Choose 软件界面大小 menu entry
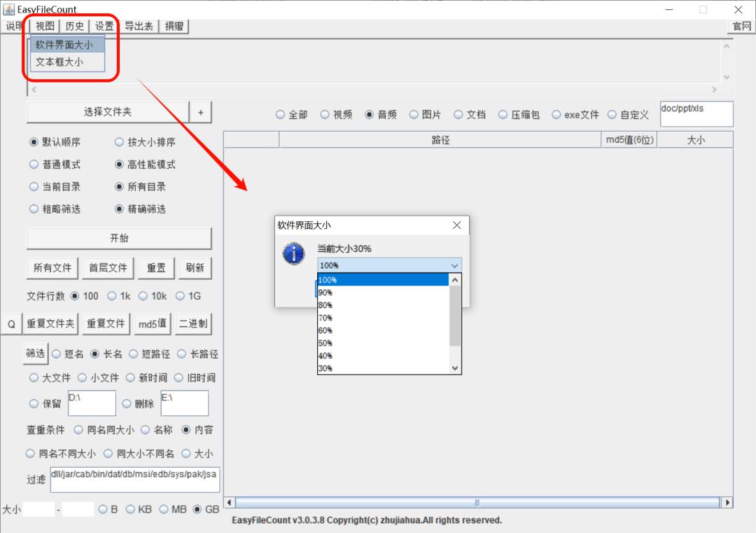 pos(67,45)
